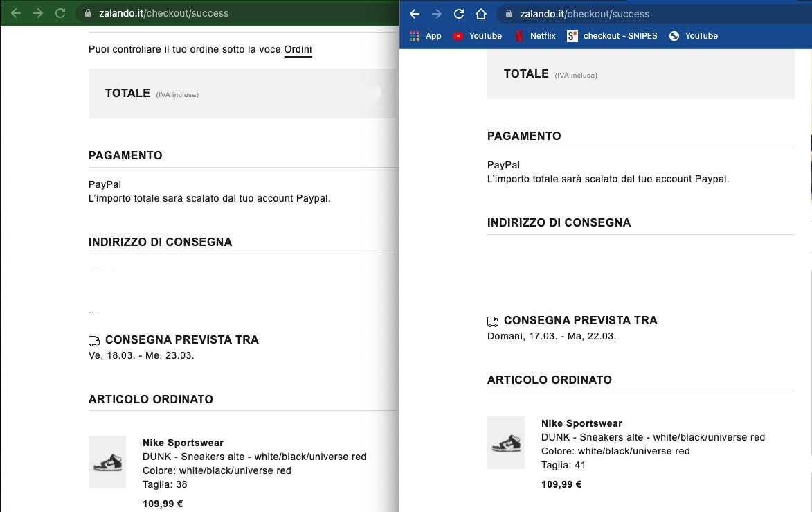Open the App grid bookmark icon
Viewport: 812px width, 512px height.
coord(414,36)
